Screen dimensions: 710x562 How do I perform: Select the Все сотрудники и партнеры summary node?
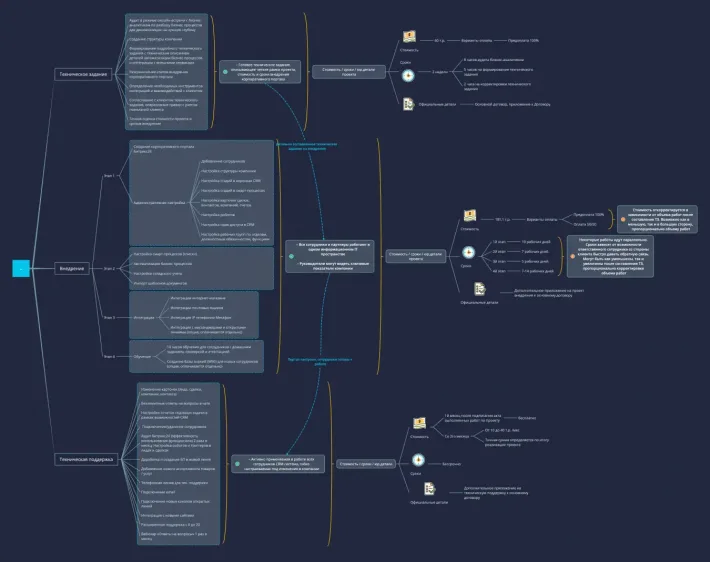(x=330, y=256)
